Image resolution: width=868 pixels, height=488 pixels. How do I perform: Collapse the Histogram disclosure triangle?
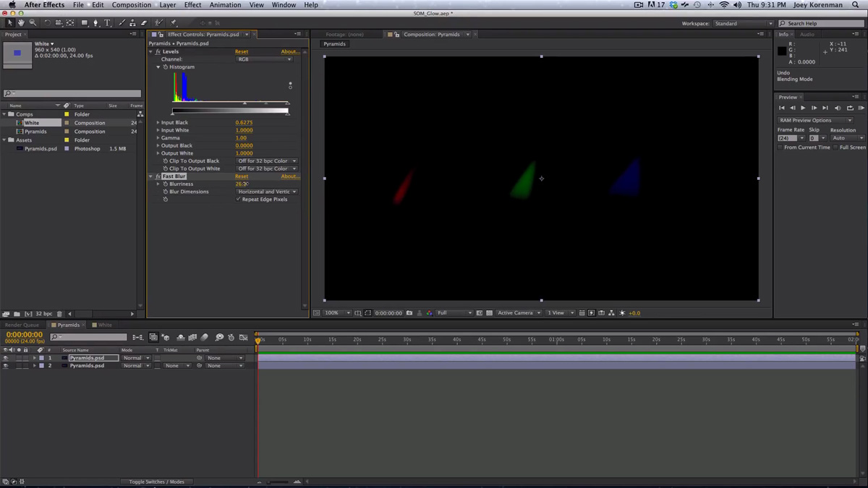pyautogui.click(x=158, y=67)
